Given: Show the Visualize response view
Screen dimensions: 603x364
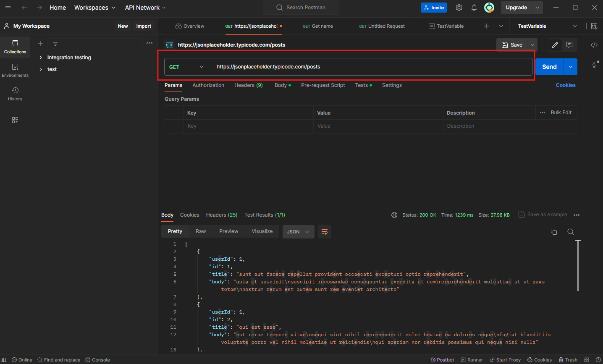Looking at the screenshot, I should (x=262, y=231).
